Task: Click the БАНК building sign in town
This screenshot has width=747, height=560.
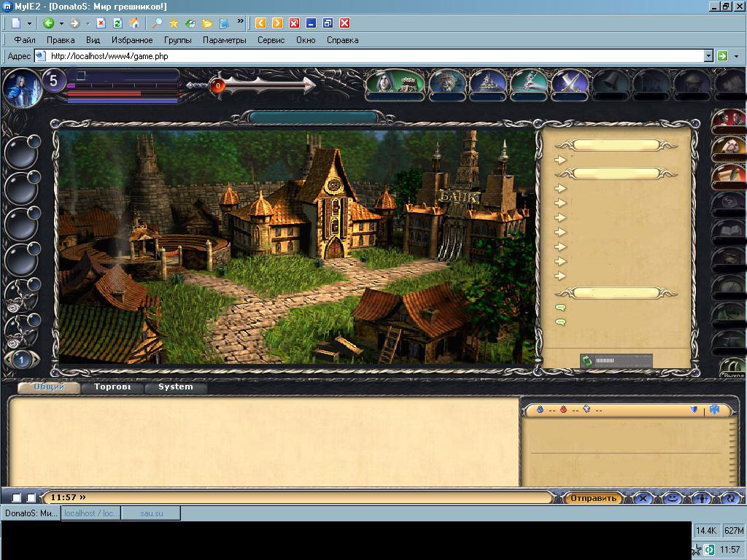Action: [x=458, y=197]
